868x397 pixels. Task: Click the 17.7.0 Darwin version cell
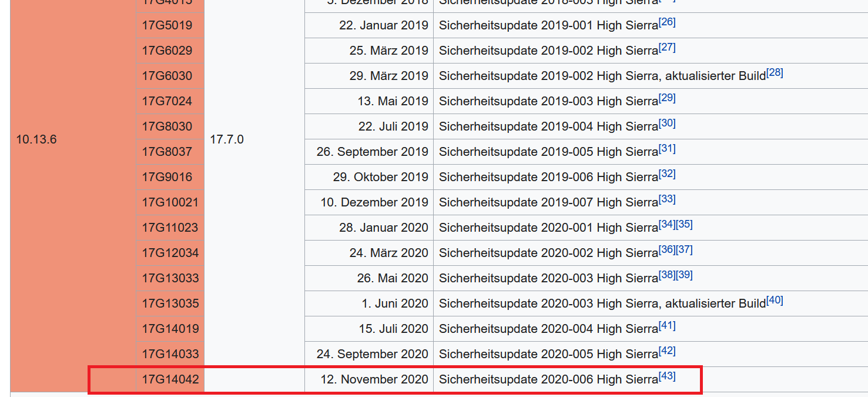tap(227, 140)
